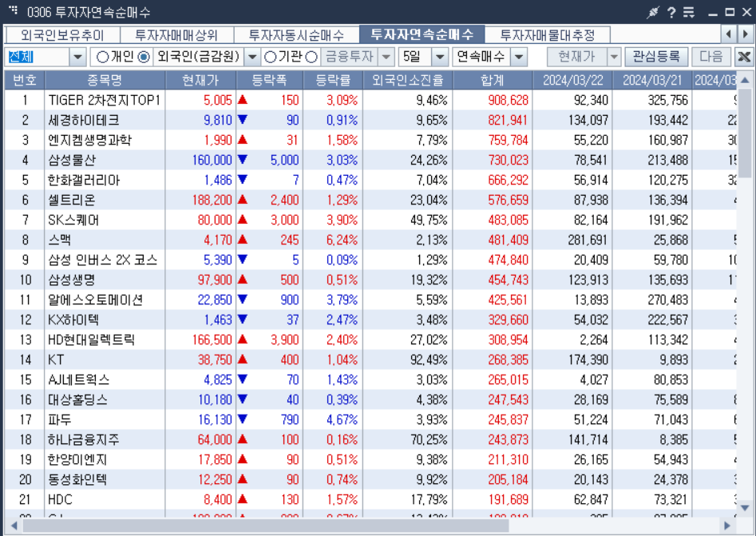Select the 투자자연속순매수 tab
Image resolution: width=756 pixels, height=536 pixels.
click(x=422, y=34)
